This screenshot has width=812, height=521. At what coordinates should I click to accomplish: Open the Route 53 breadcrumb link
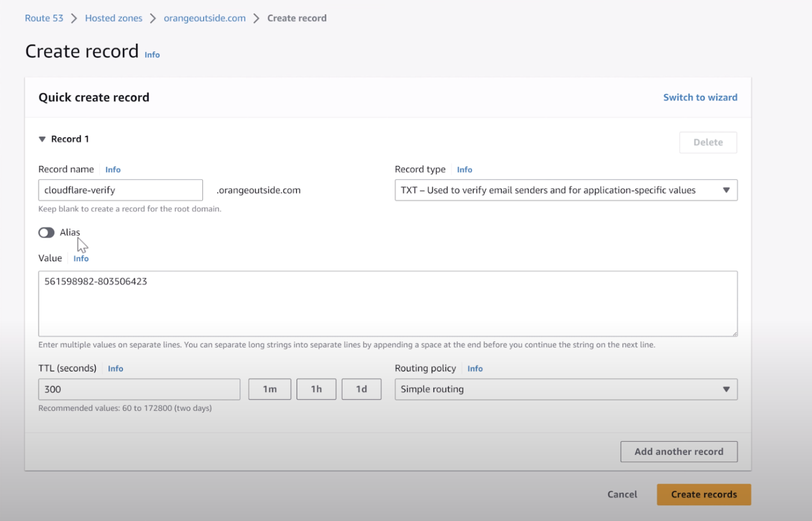pos(44,18)
